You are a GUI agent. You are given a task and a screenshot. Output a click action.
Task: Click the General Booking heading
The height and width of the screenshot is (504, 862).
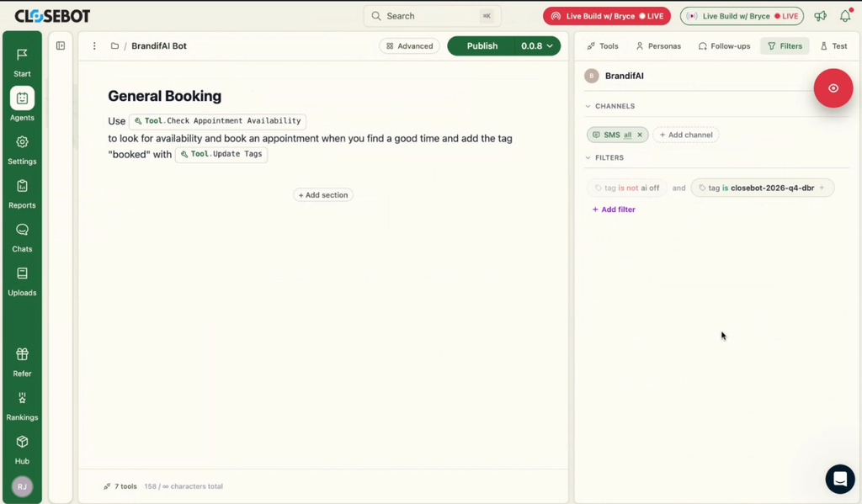click(x=164, y=96)
